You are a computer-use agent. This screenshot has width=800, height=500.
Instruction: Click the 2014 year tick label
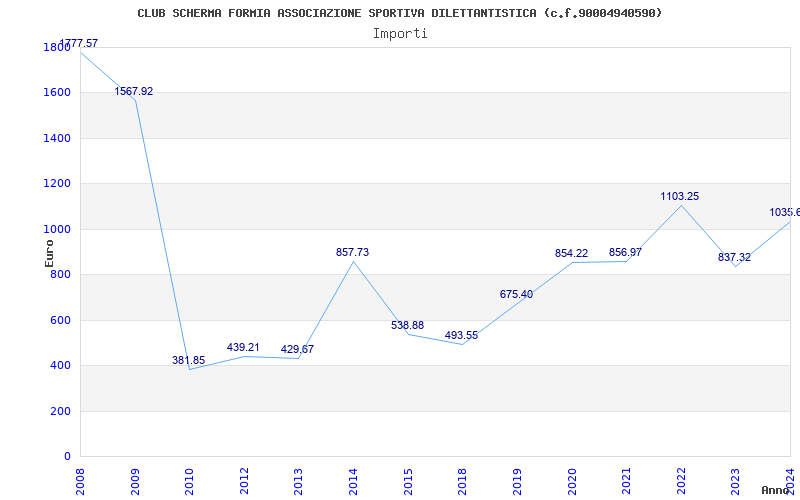(353, 482)
